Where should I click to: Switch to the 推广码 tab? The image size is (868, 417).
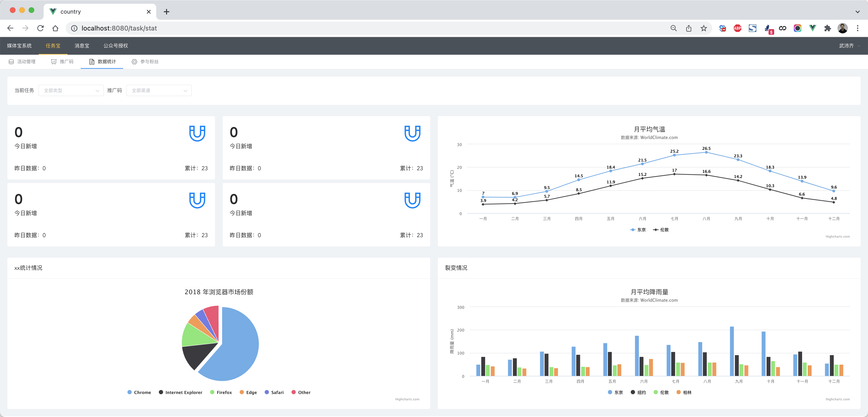(x=62, y=62)
